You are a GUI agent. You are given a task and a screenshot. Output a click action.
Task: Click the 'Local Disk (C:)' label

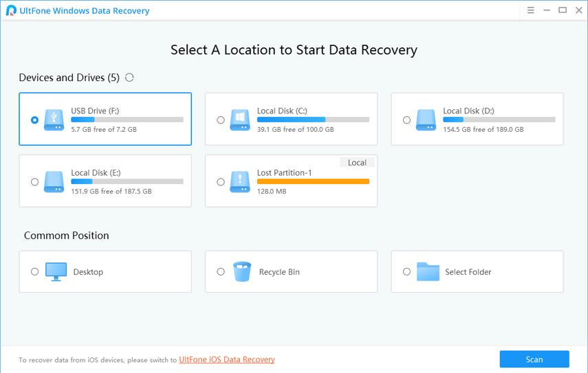tap(282, 111)
